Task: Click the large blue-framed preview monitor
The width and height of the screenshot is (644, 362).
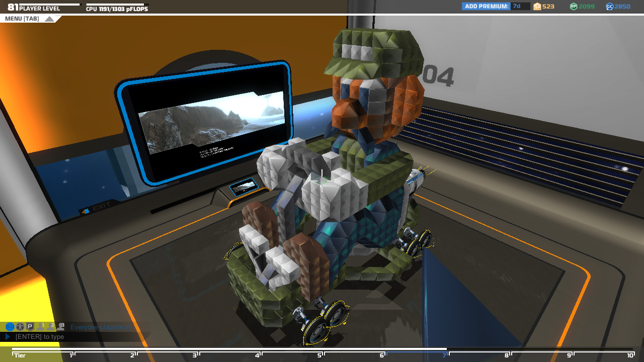Action: click(x=204, y=123)
